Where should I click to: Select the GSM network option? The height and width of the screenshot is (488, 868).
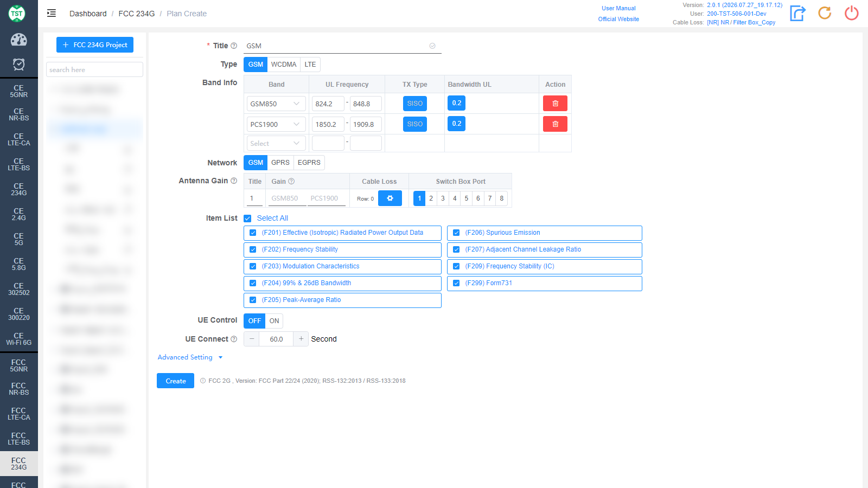256,163
